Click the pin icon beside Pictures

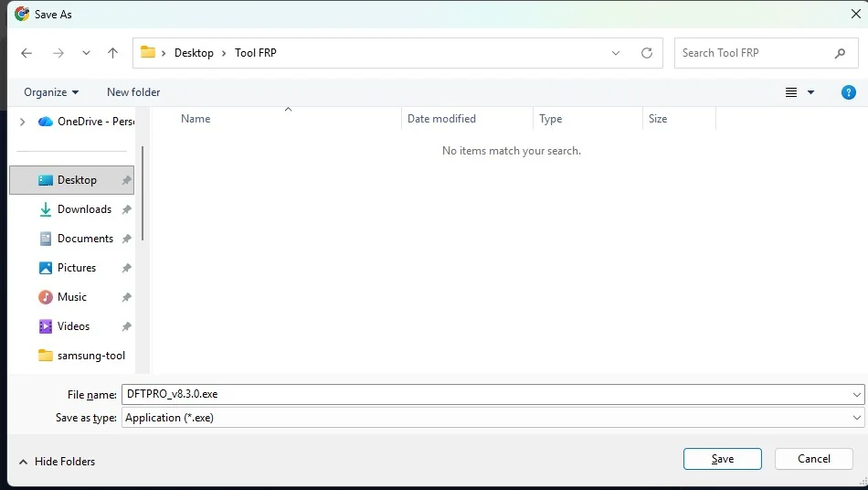pyautogui.click(x=127, y=268)
